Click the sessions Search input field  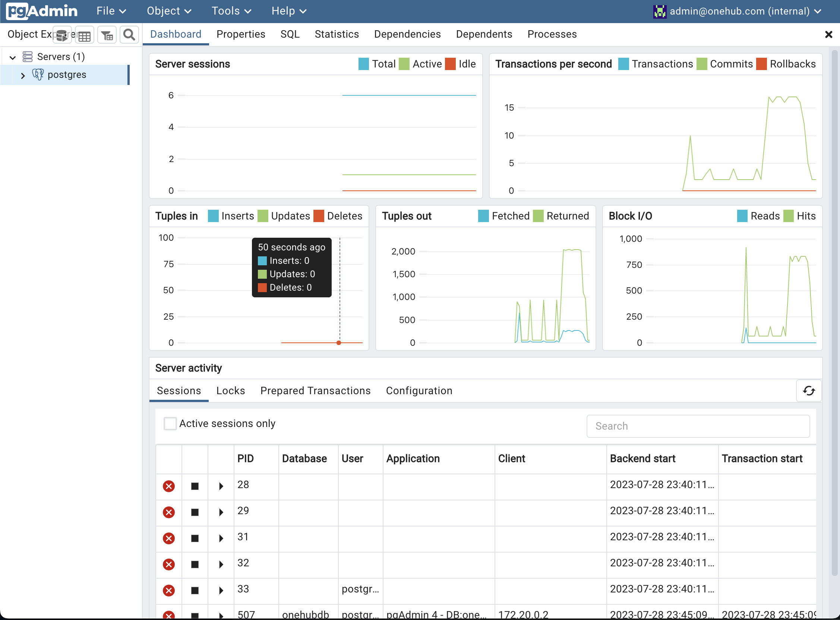coord(698,426)
